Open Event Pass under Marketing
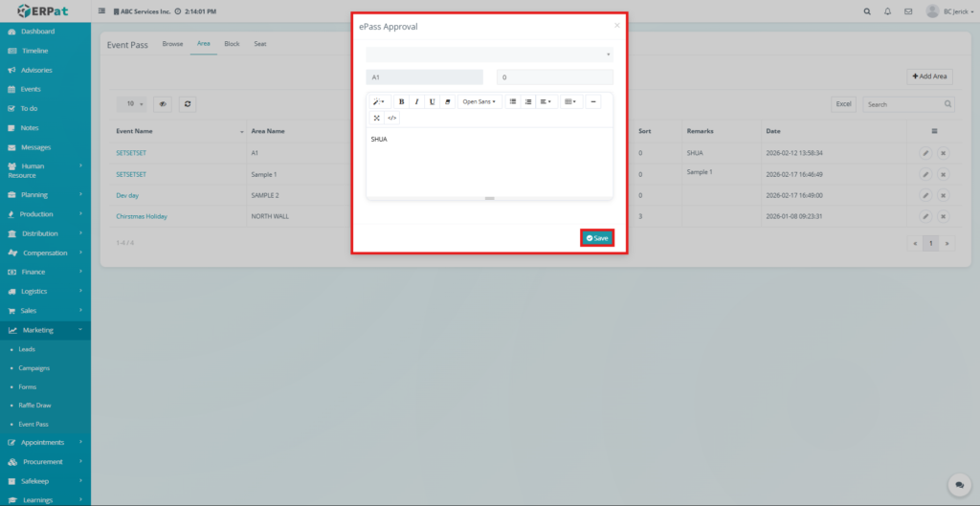This screenshot has height=506, width=980. 33,424
